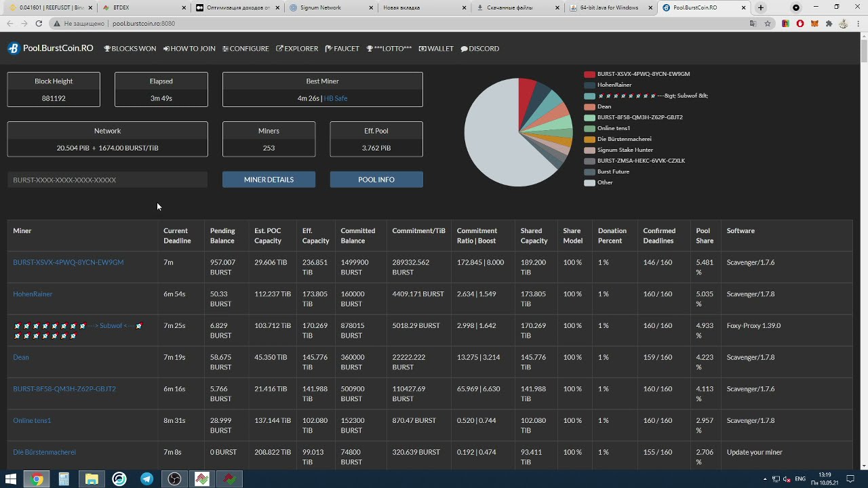Click the Other legend color swatch

[590, 182]
